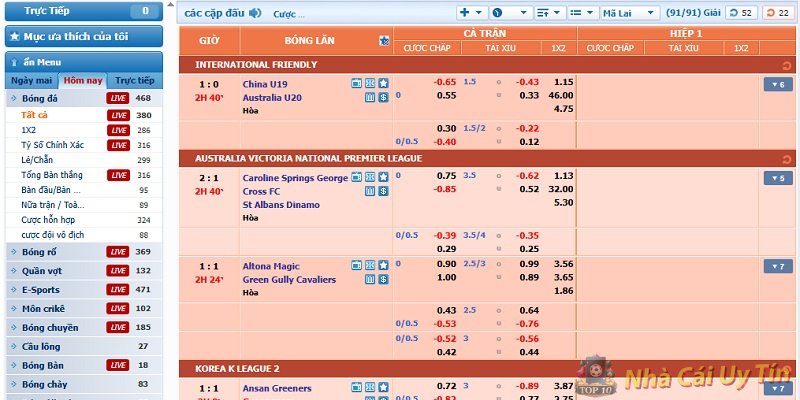Switch to the Trực Tiếp menu tab
The height and width of the screenshot is (400, 800).
tap(134, 80)
